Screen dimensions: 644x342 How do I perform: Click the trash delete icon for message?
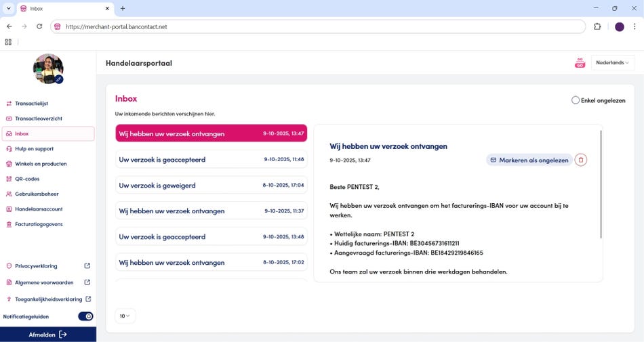(581, 160)
